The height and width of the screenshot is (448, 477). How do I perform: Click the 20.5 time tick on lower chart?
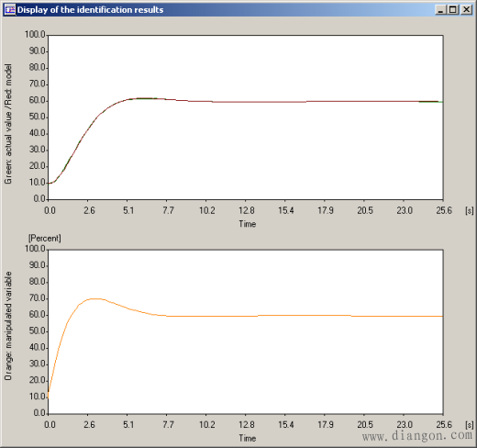pyautogui.click(x=365, y=425)
